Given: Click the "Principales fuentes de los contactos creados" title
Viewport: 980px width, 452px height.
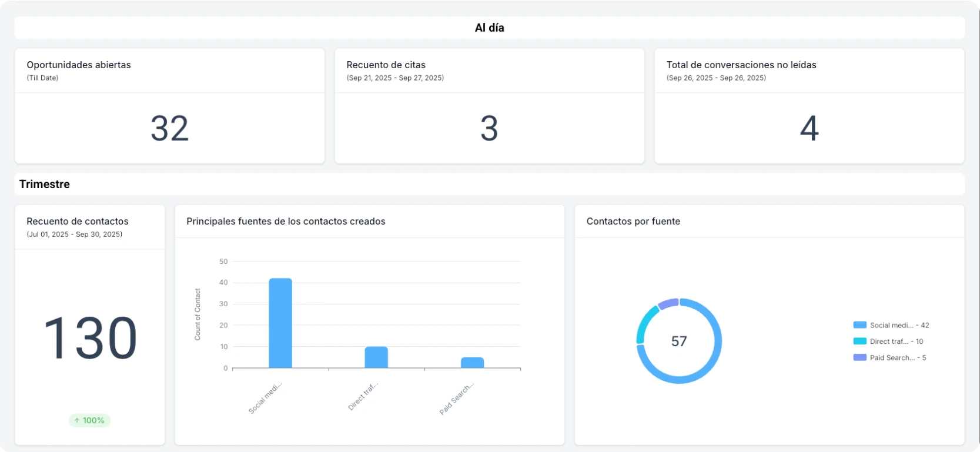Looking at the screenshot, I should 286,222.
